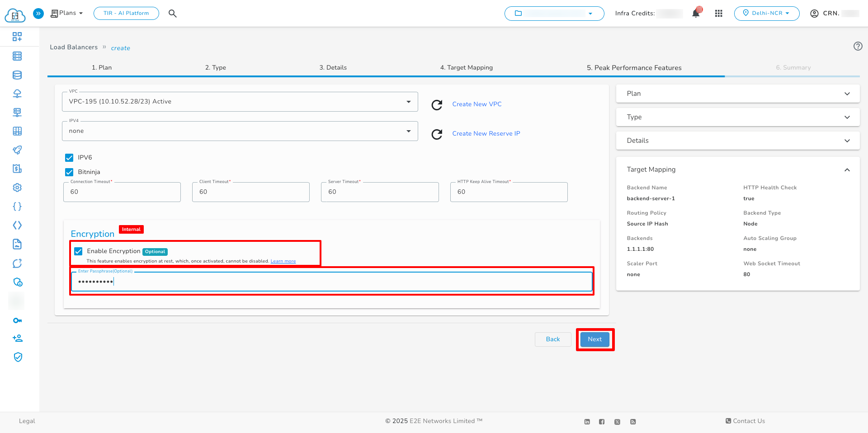Click Create New Reserve IP link
The image size is (868, 433).
pyautogui.click(x=486, y=133)
